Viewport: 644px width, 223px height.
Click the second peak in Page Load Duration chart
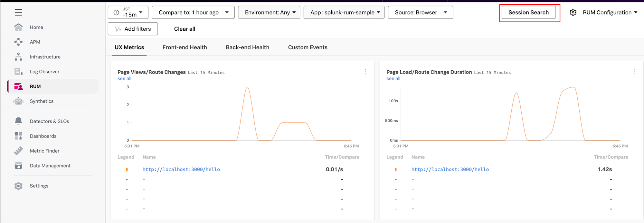pyautogui.click(x=573, y=87)
